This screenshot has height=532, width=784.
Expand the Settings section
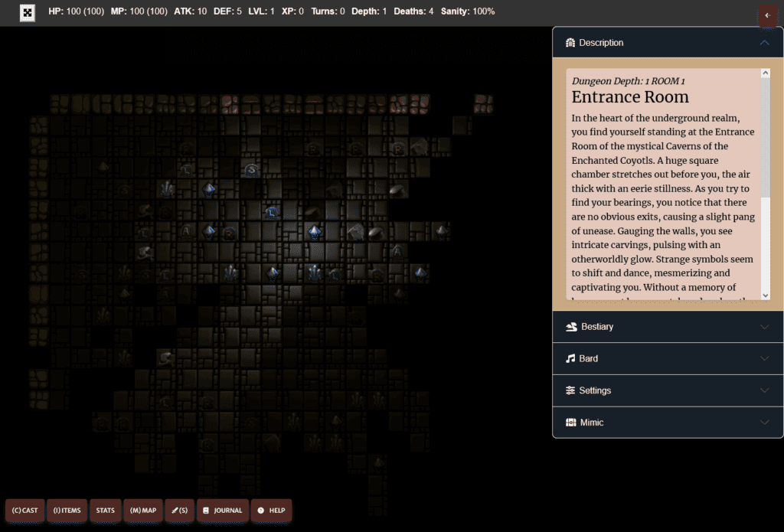click(764, 390)
